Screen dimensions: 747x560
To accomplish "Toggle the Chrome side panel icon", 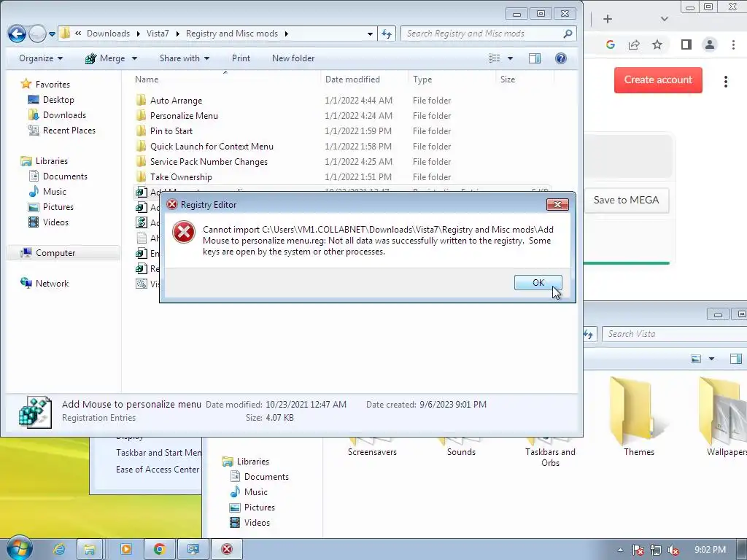I will [x=686, y=44].
